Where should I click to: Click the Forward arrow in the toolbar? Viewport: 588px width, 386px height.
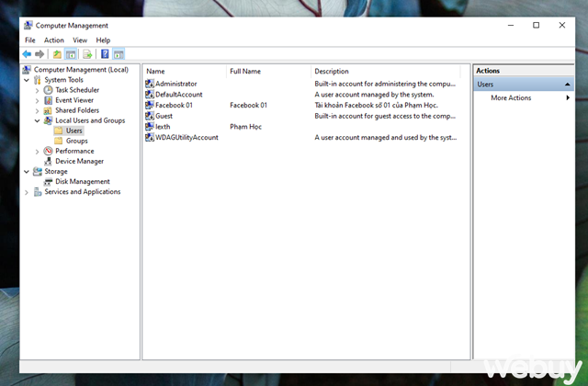tap(40, 54)
